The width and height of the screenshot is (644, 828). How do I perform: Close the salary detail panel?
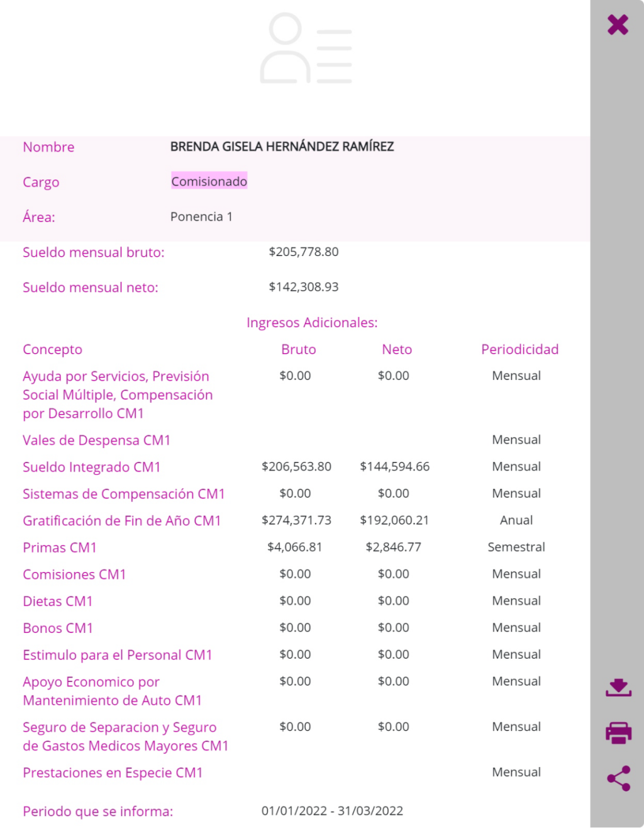point(618,25)
